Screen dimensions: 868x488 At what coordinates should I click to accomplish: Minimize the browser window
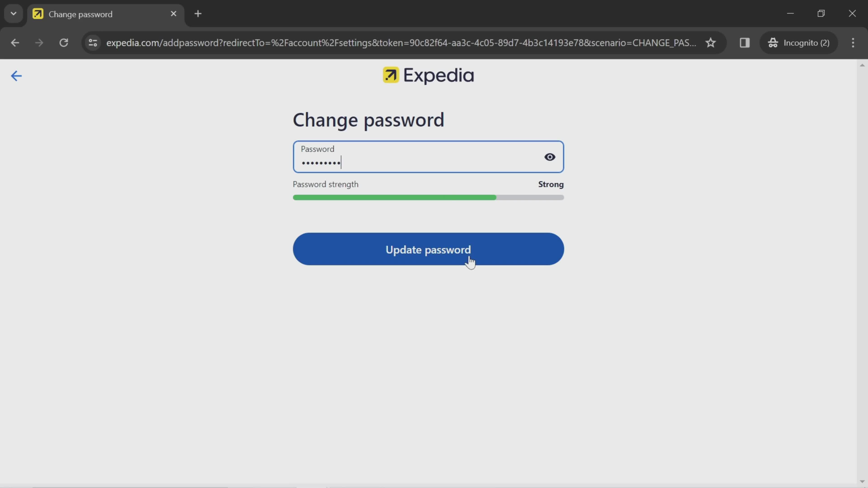coord(790,14)
